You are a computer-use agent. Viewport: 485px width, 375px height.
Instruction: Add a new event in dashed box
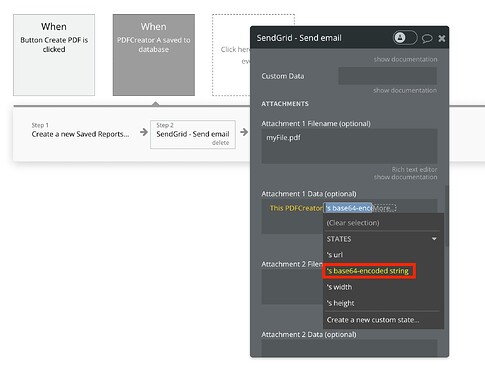tap(231, 55)
